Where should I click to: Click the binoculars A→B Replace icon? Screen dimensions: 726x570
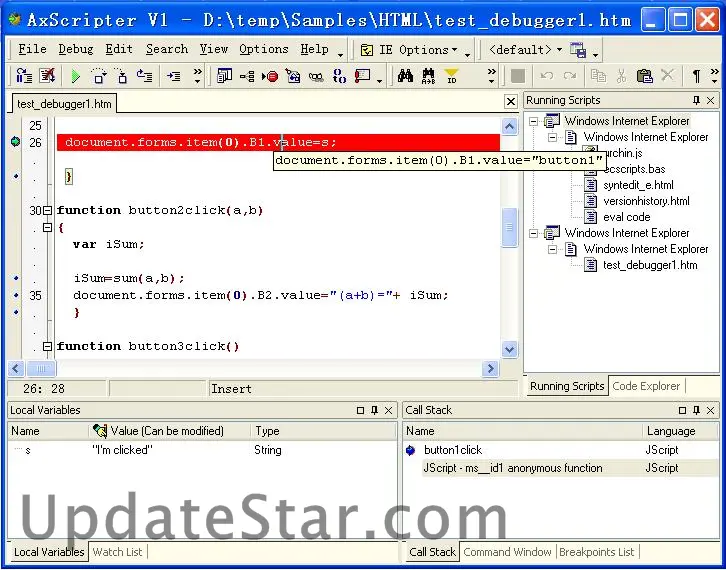click(429, 76)
